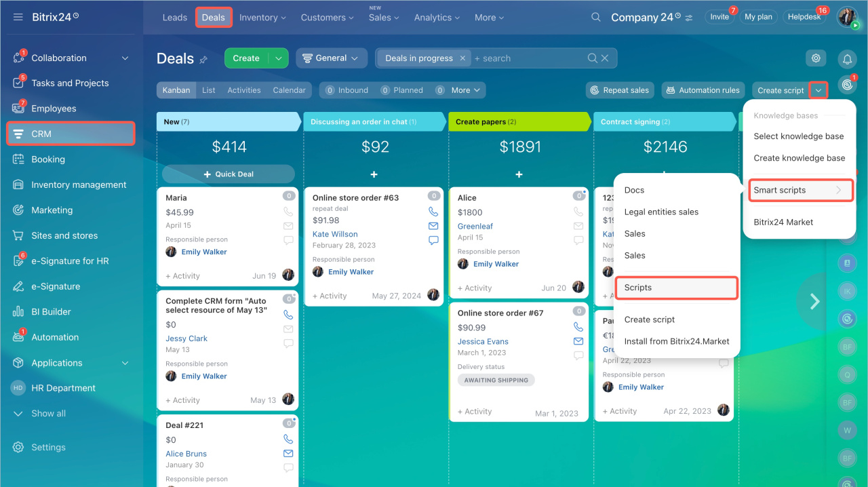Click the pin icon beside Deals title
868x487 pixels.
pyautogui.click(x=203, y=60)
